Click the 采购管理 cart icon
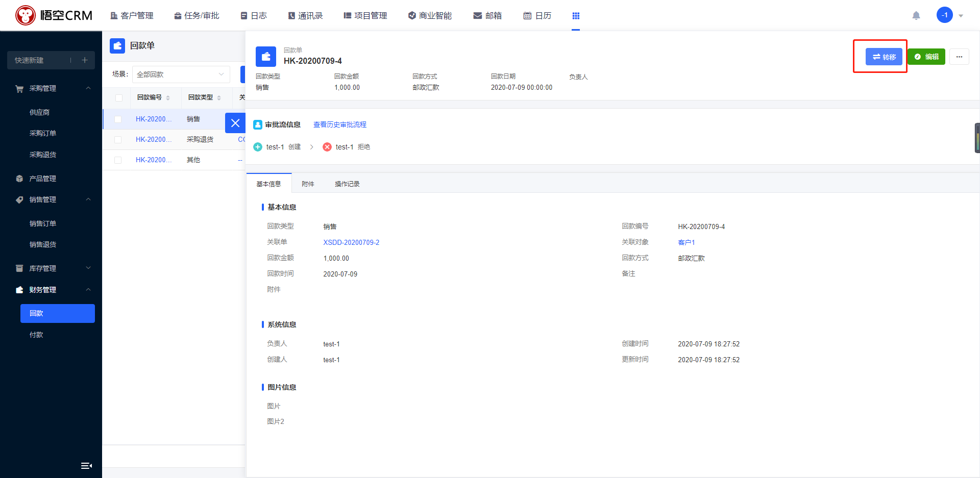This screenshot has width=980, height=478. click(x=19, y=89)
